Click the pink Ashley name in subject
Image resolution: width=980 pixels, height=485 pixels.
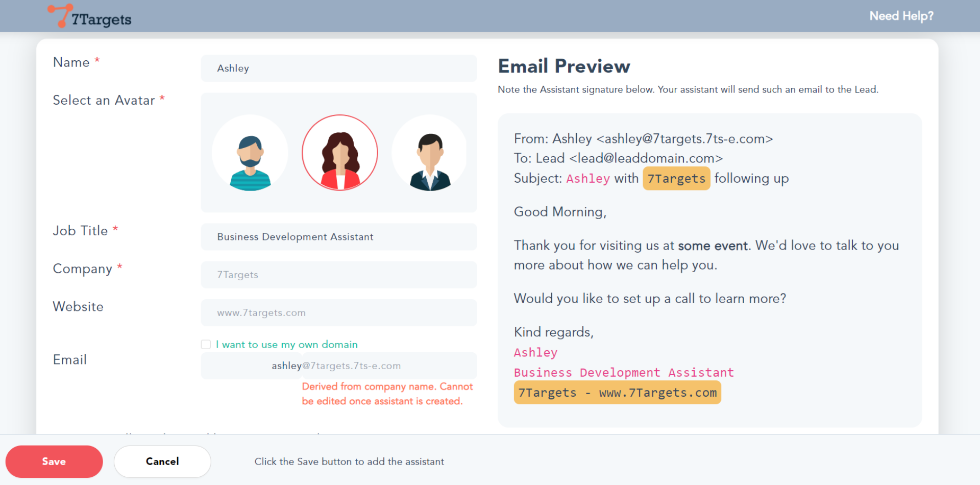click(588, 179)
